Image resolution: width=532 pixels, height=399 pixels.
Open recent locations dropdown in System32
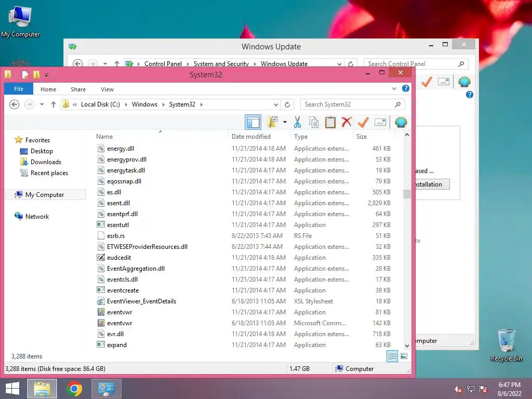click(42, 104)
